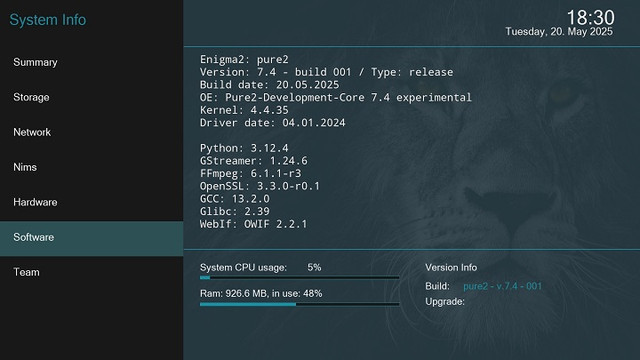
Task: Click the build value pure2 - v.7.4 - 001
Action: click(502, 286)
